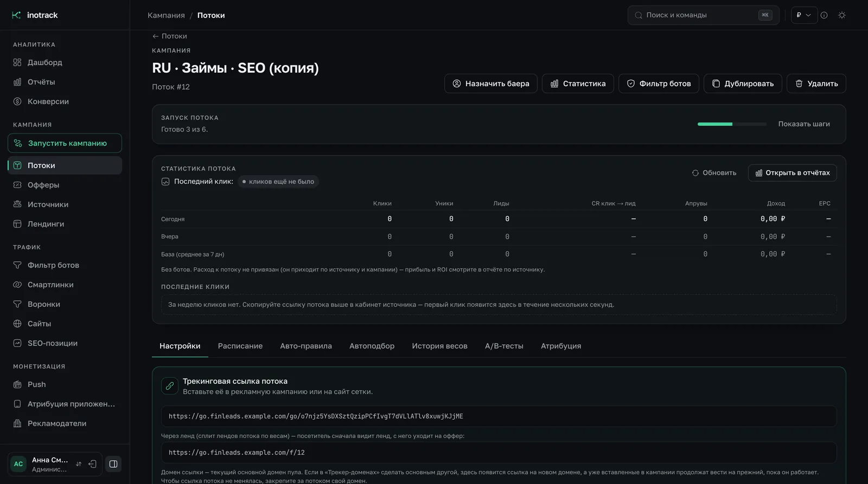Select Потоки in the sidebar menu
The height and width of the screenshot is (484, 868).
coord(65,165)
